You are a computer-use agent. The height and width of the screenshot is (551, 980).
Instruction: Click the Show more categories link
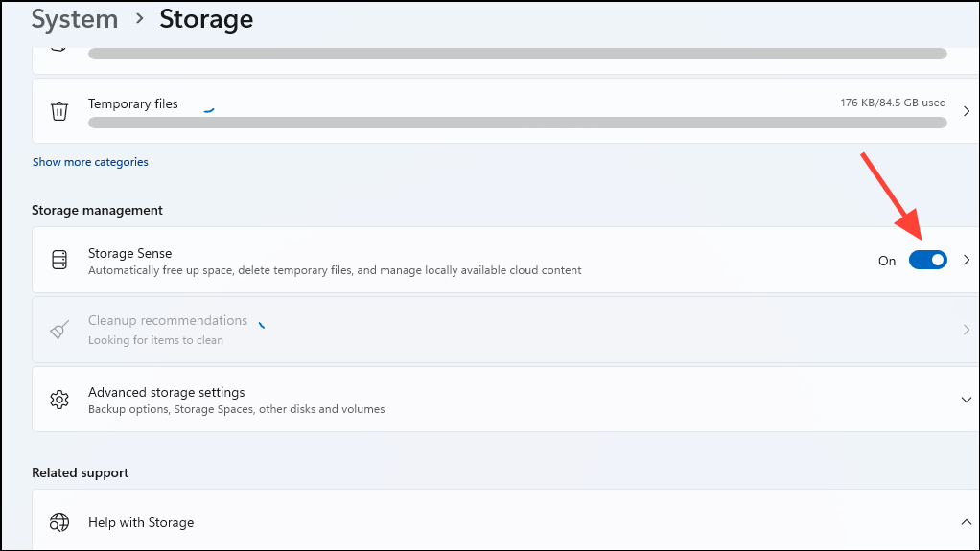click(x=90, y=162)
